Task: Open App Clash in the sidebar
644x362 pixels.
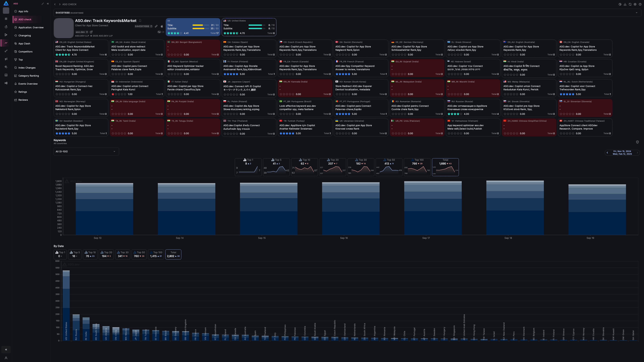Action: coord(31,43)
